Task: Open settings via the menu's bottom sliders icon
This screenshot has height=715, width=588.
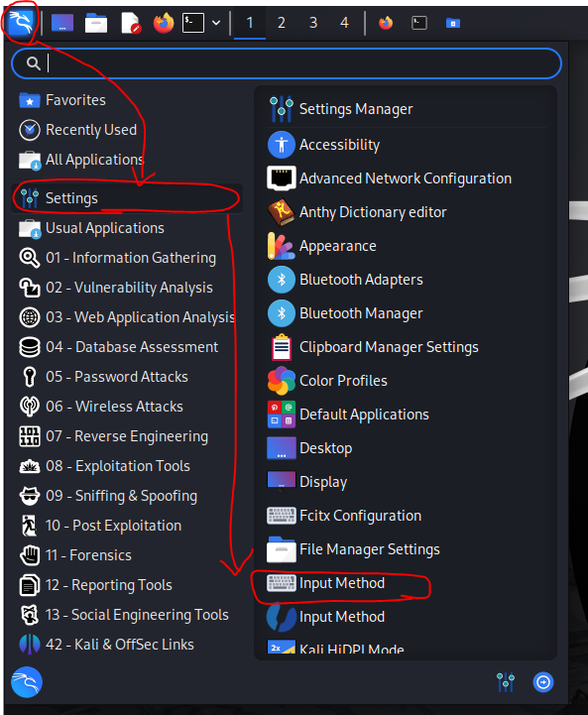Action: click(506, 682)
